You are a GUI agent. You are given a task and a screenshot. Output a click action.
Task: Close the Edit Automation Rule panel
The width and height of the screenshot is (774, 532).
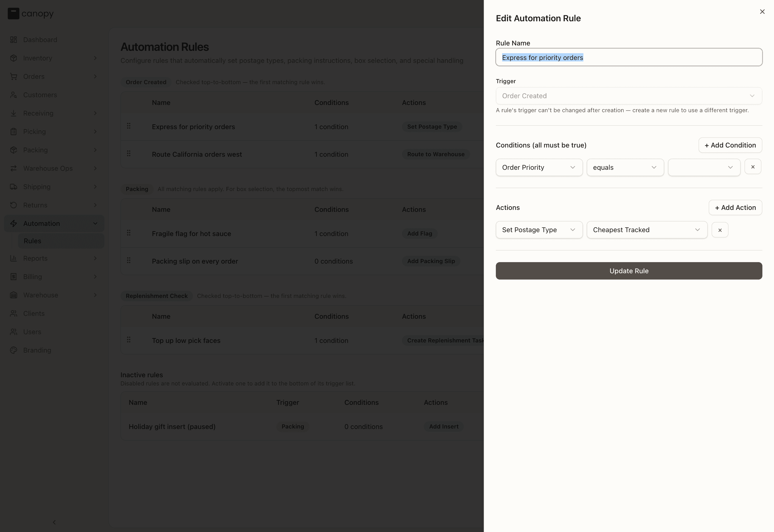[x=762, y=12]
